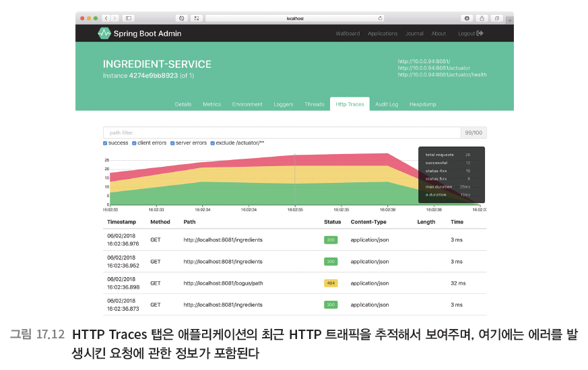
Task: Click the reload icon in address bar
Action: tap(380, 18)
